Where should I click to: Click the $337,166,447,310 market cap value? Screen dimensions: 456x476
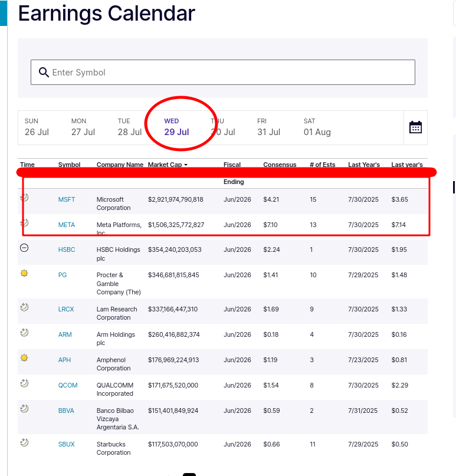pyautogui.click(x=173, y=309)
